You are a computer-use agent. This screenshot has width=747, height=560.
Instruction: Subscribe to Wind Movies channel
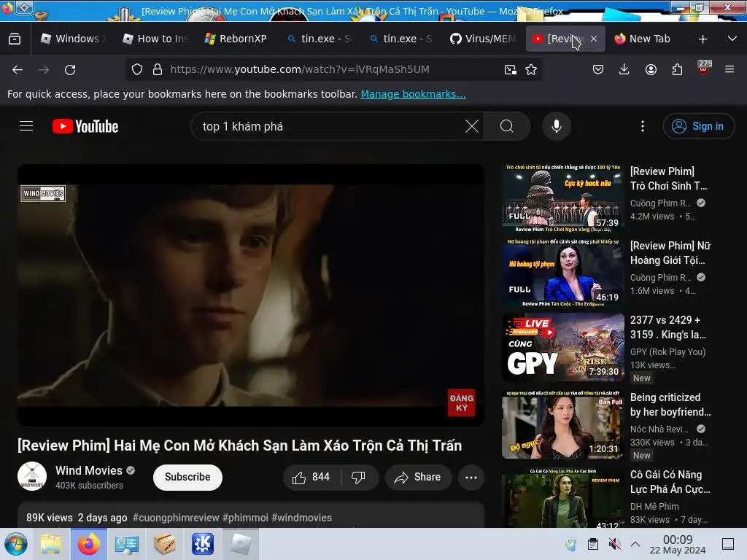coord(187,477)
